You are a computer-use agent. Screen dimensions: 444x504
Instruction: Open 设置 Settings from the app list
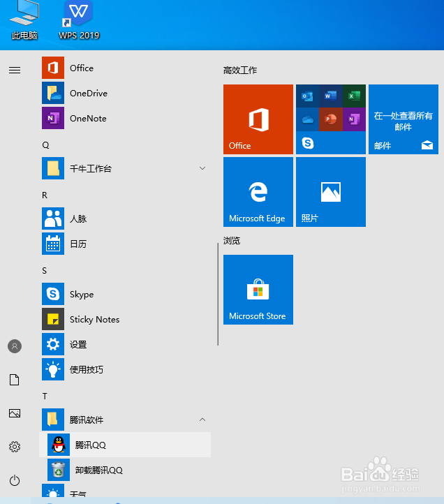(x=126, y=344)
